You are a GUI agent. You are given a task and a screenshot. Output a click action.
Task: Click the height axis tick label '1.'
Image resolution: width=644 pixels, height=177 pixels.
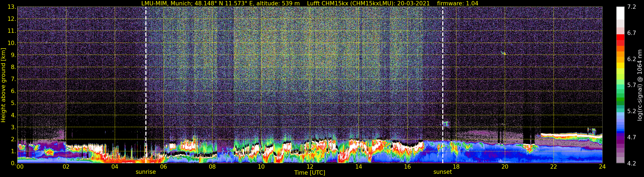[13, 151]
